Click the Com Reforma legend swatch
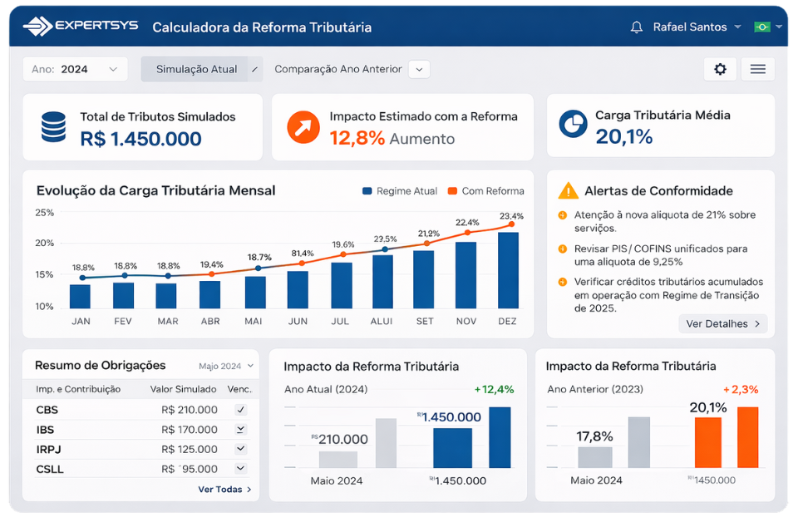Viewport: 798px width, 532px height. (452, 191)
